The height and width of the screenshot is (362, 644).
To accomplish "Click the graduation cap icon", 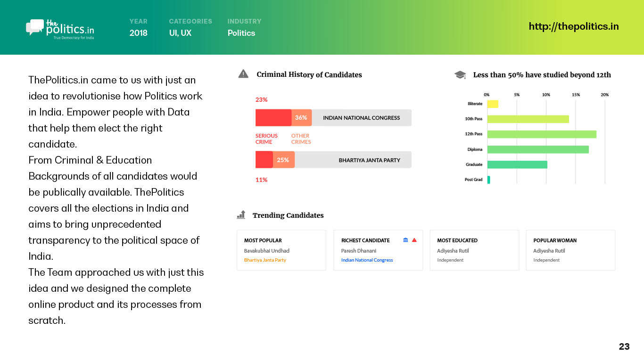I will [460, 75].
